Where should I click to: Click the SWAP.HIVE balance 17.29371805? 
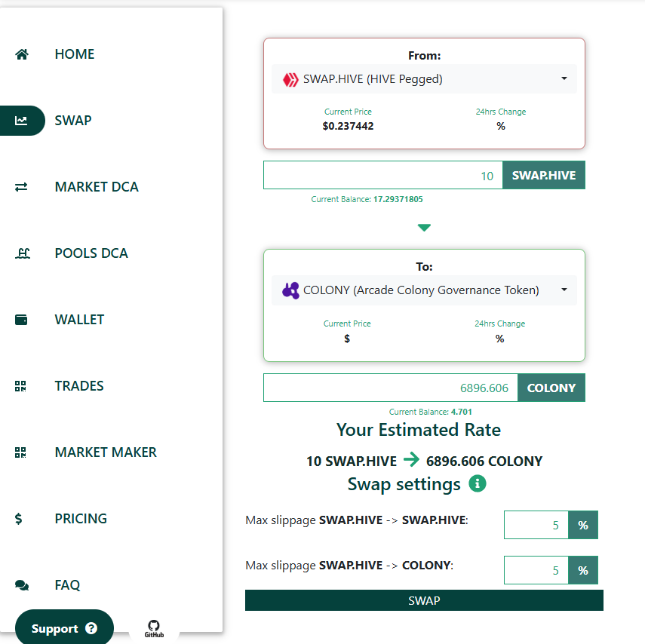click(398, 199)
